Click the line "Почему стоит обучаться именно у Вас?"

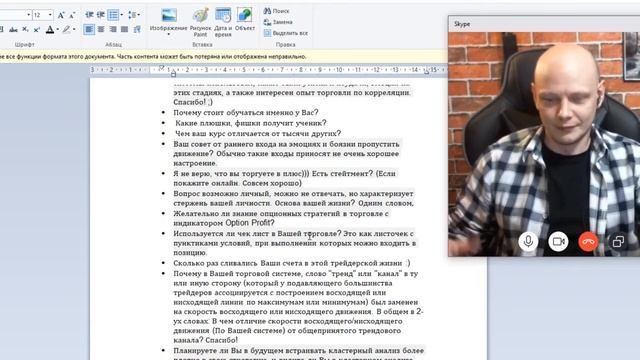pyautogui.click(x=245, y=112)
